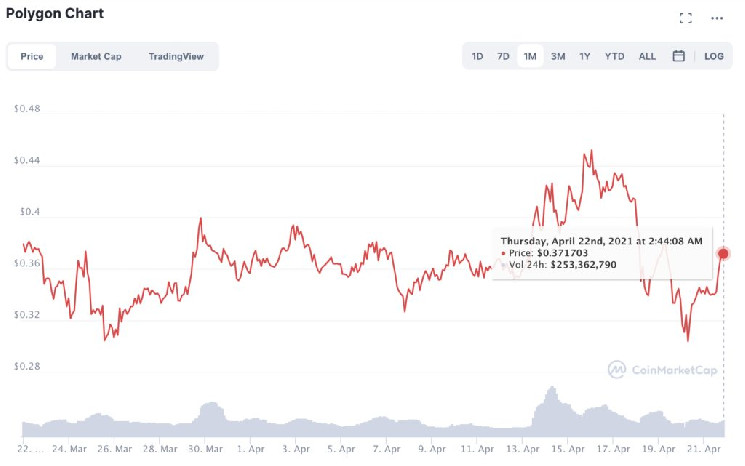Select the 7D time range

(504, 56)
